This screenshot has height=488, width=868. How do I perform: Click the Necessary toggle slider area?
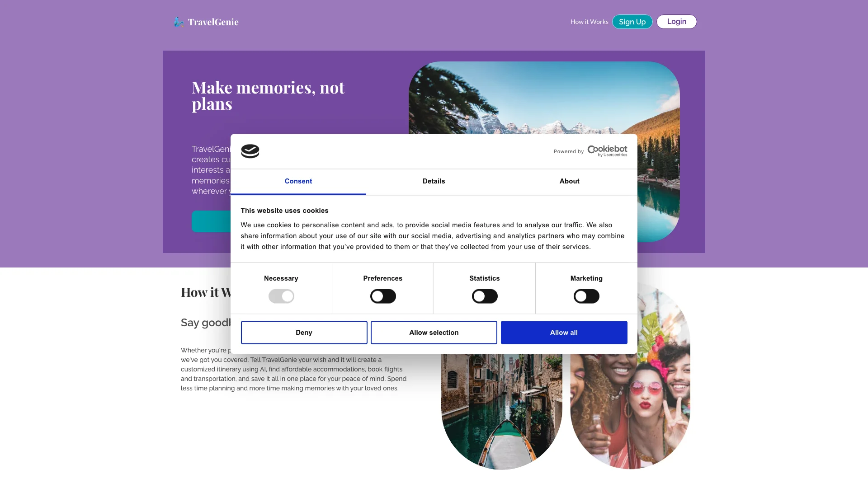(x=281, y=296)
